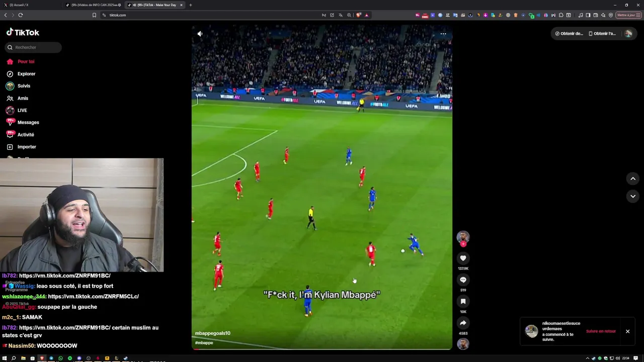The image size is (644, 362).
Task: Open the translate page icon
Action: (341, 15)
